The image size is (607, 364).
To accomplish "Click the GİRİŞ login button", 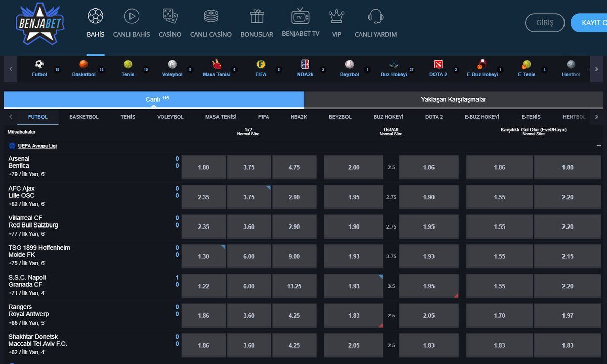I will (545, 23).
